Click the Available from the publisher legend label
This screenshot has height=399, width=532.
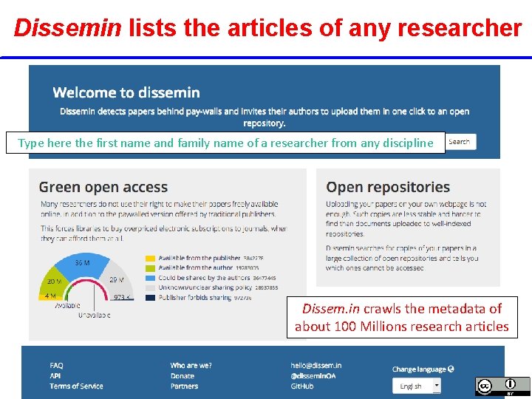[x=199, y=258]
